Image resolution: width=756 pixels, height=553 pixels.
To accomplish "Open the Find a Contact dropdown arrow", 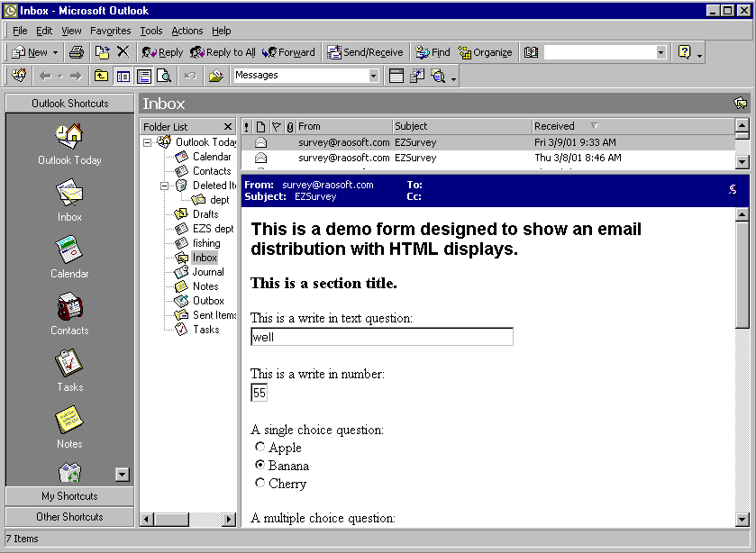I will click(x=660, y=52).
